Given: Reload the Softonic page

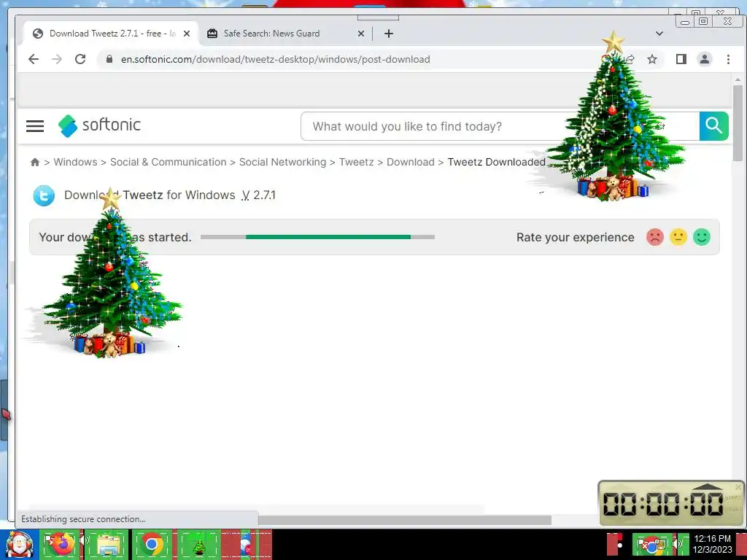Looking at the screenshot, I should (x=80, y=59).
